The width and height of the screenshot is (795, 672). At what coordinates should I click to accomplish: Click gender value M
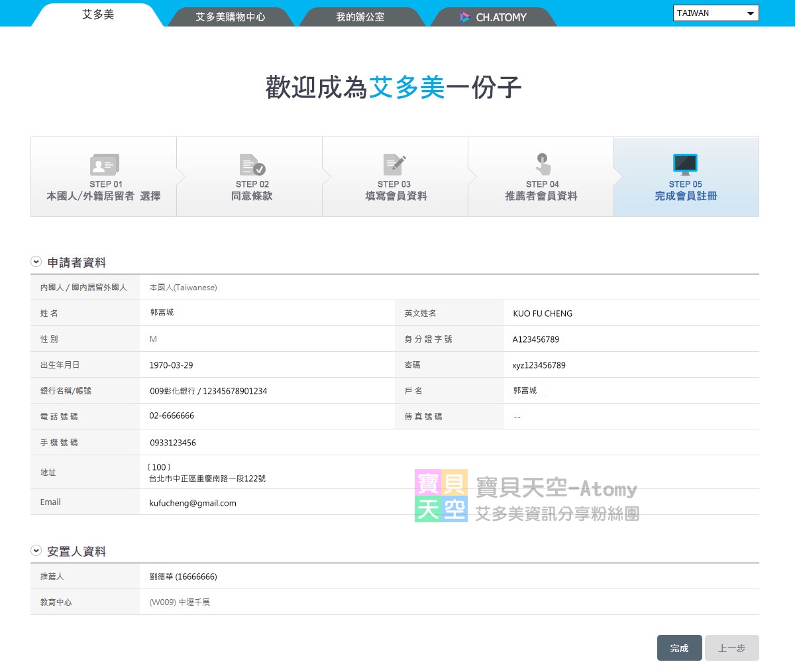[x=153, y=339]
